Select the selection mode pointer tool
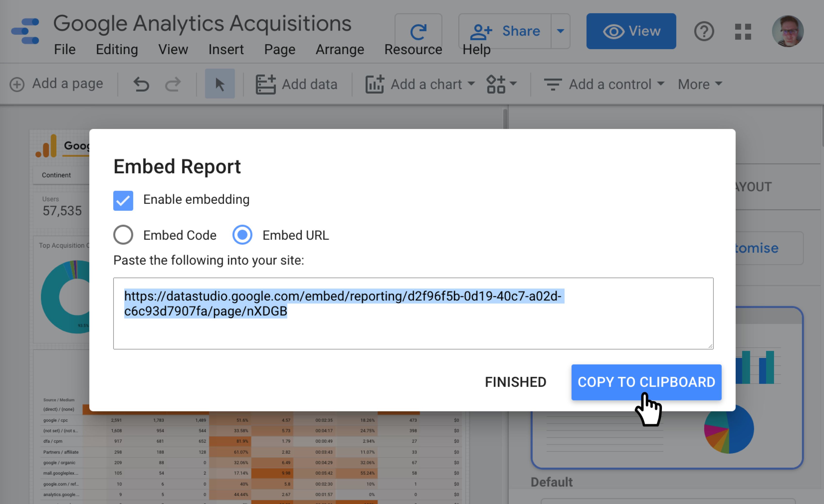Screen dimensions: 824x504 coord(220,84)
